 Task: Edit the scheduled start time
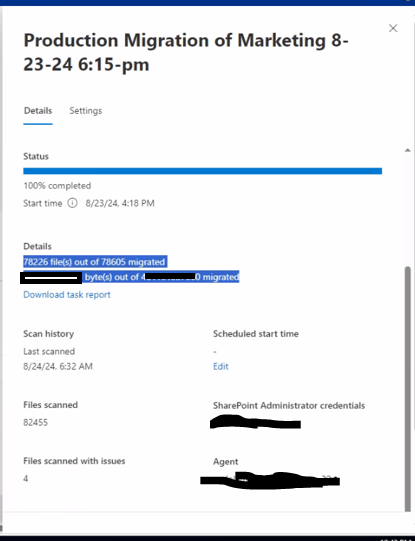pos(221,366)
